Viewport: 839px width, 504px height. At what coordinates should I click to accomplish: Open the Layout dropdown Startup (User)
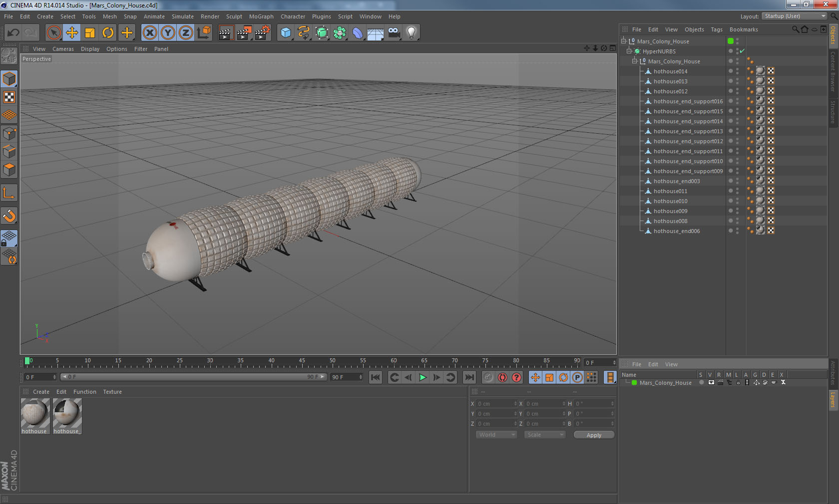coord(795,16)
